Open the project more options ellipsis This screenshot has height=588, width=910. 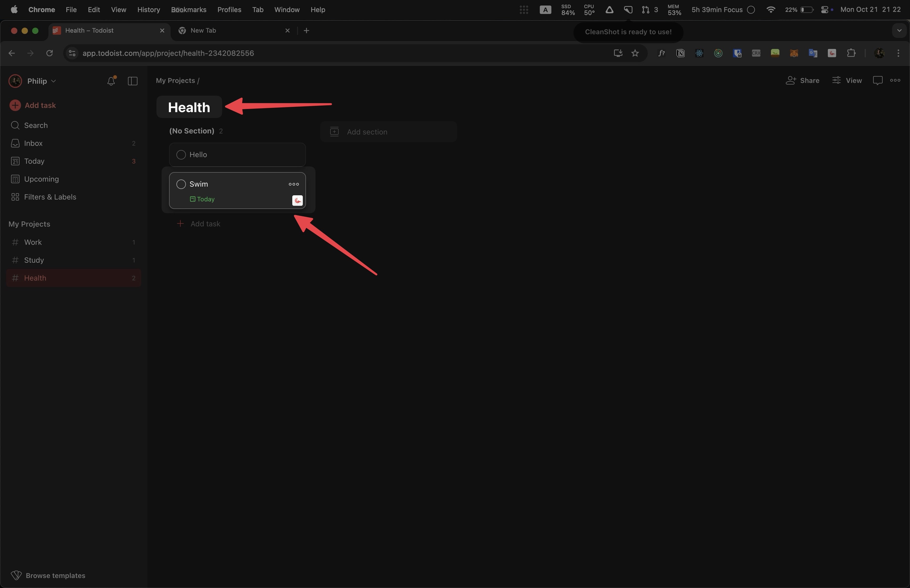click(x=895, y=81)
